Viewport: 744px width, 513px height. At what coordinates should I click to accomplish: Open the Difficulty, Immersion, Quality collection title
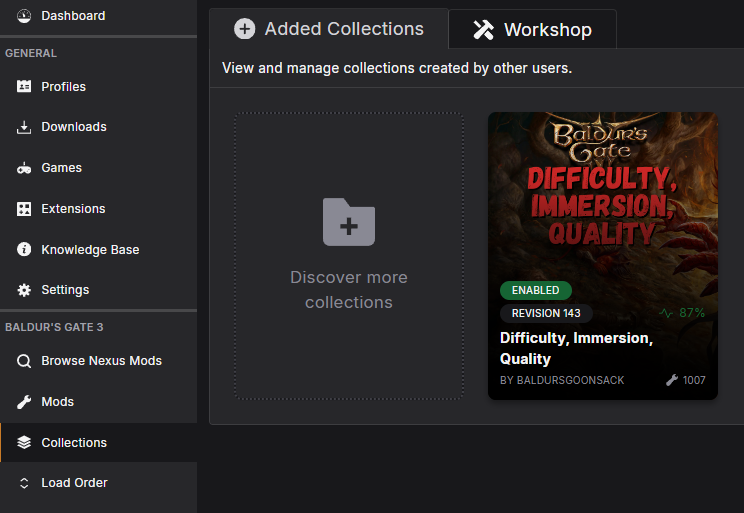(x=575, y=348)
